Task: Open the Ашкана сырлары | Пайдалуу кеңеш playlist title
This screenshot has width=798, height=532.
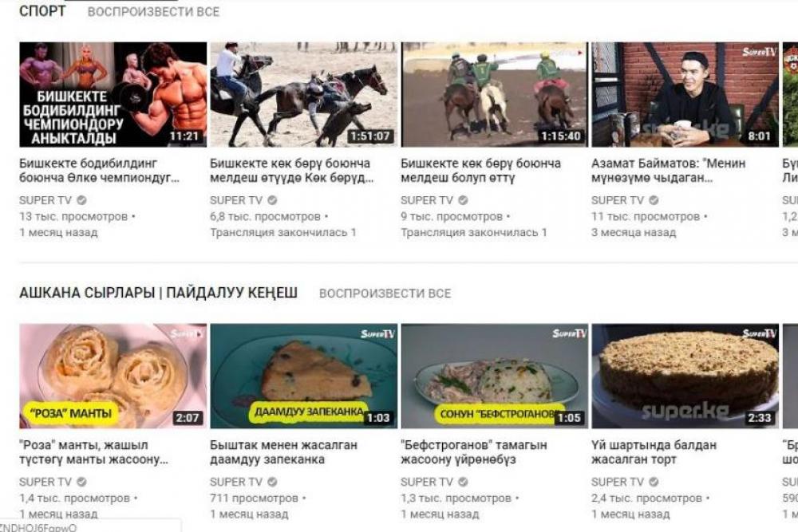Action: click(x=158, y=293)
